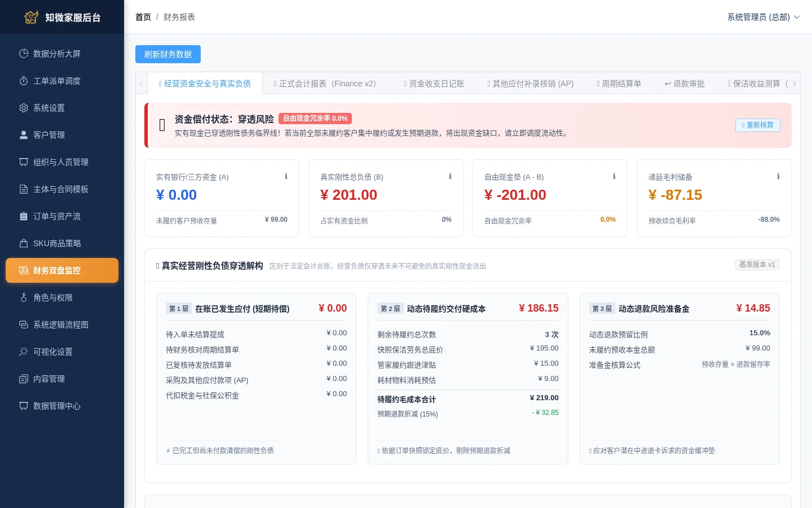The image size is (812, 508).
Task: Click the 第2层 layer badge
Action: tap(390, 309)
